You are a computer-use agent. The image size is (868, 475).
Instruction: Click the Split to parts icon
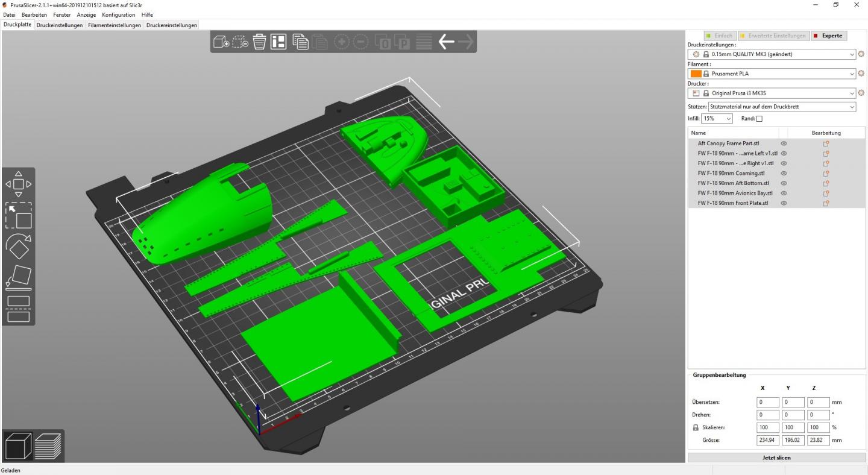(x=402, y=42)
